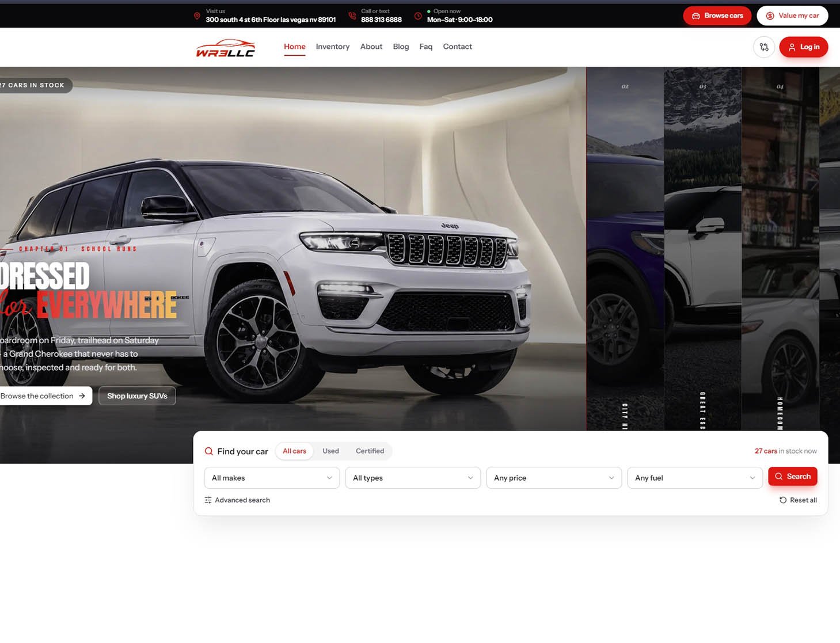
Task: Click the Cars in stock badge
Action: coord(35,85)
